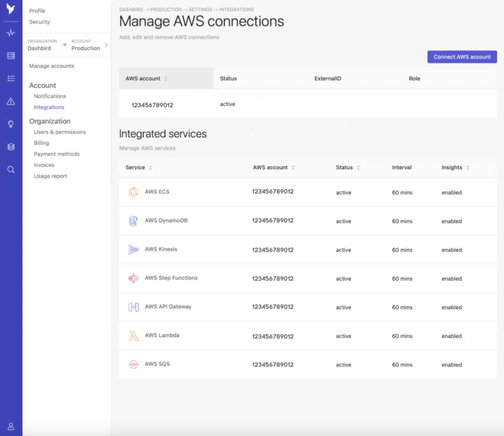Click the AWS Lambda service name
Screen dimensions: 504x436
pos(162,335)
